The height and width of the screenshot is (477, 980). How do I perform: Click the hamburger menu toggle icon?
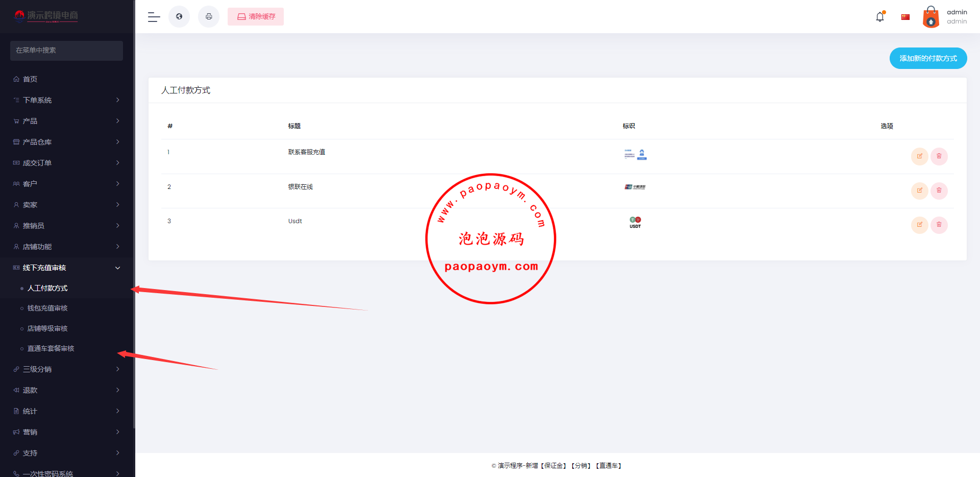pyautogui.click(x=154, y=17)
